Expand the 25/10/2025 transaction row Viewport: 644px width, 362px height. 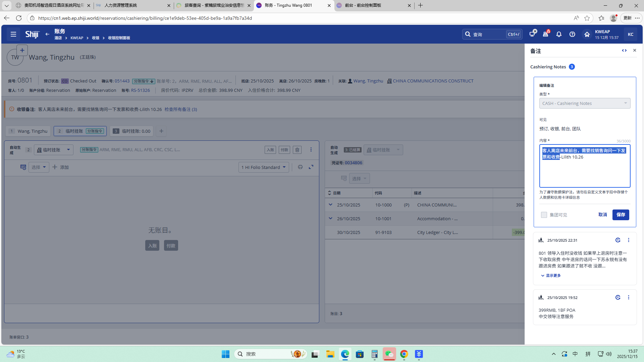point(330,205)
